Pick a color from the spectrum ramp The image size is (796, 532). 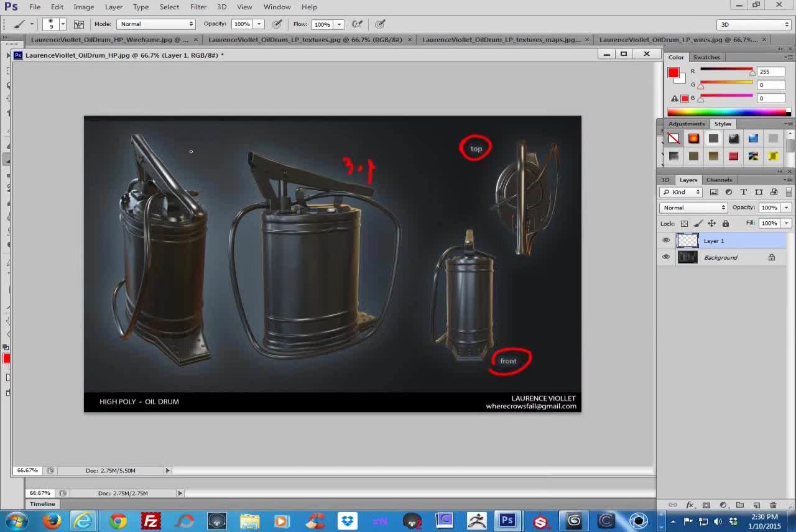(x=726, y=112)
